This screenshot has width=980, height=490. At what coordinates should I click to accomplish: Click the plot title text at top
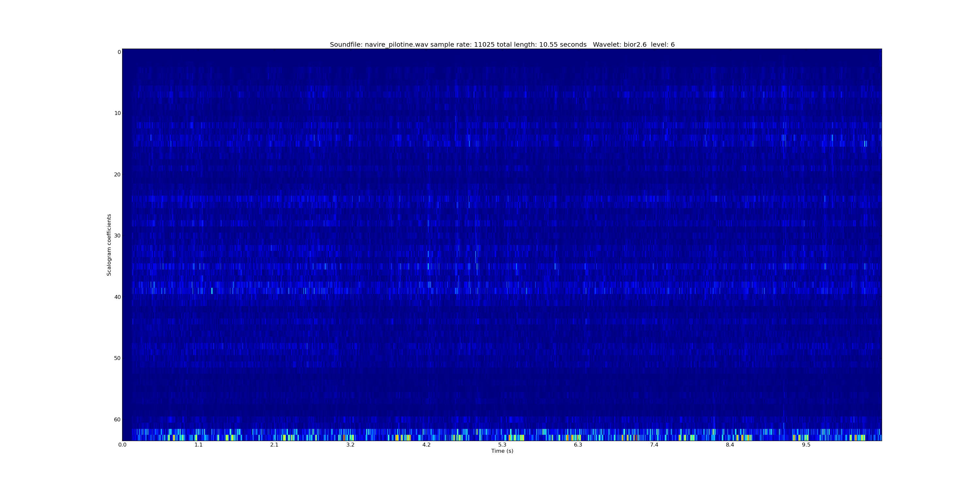[x=502, y=44]
